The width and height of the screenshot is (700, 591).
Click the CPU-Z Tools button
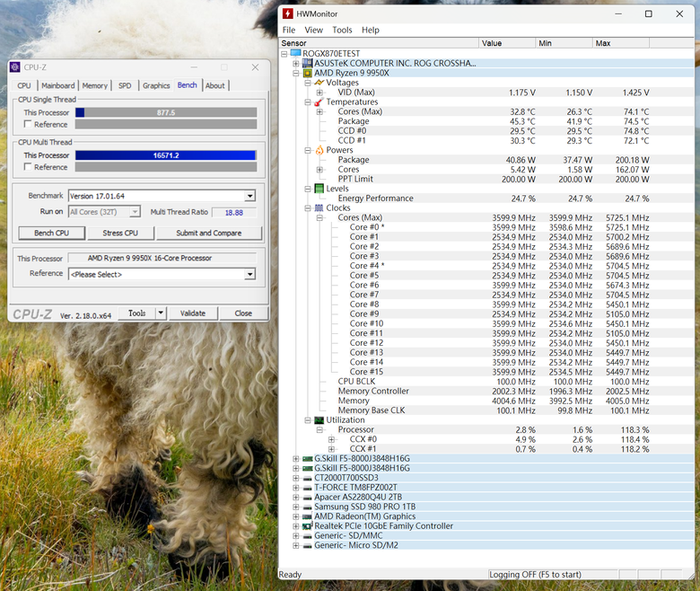click(137, 313)
